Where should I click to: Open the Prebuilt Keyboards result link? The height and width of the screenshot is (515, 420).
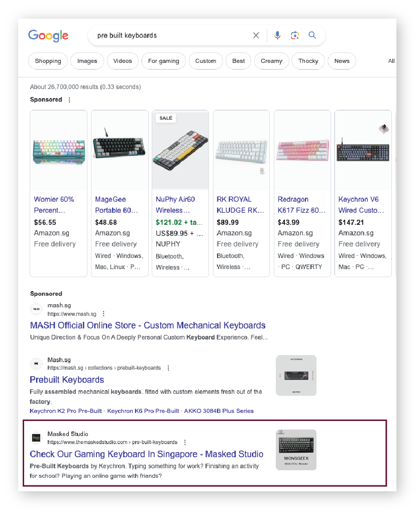click(67, 380)
